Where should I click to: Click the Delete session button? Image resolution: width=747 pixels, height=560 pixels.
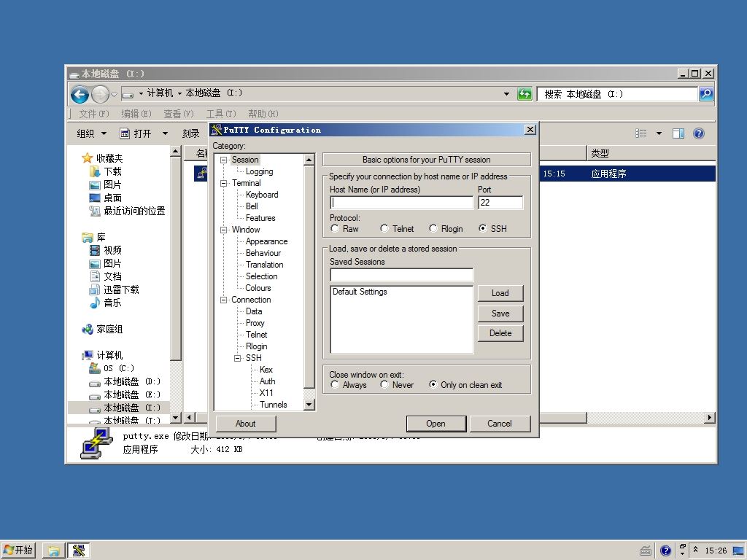(500, 333)
